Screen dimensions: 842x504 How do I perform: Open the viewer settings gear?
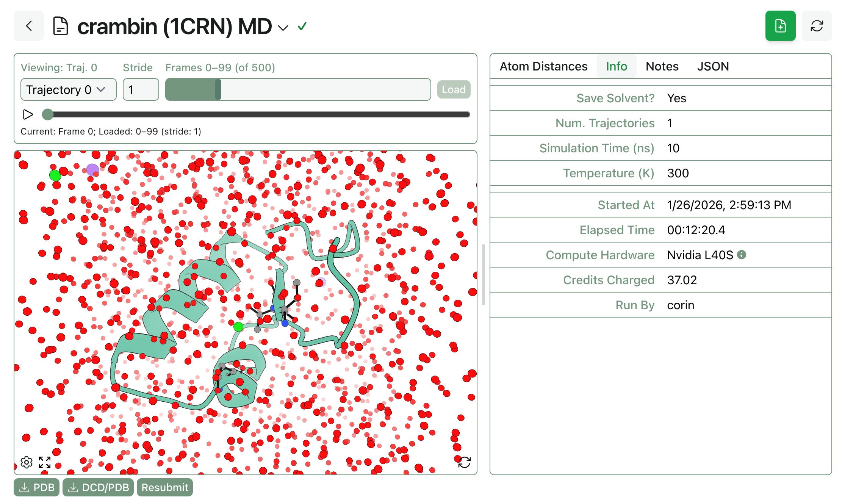[27, 462]
